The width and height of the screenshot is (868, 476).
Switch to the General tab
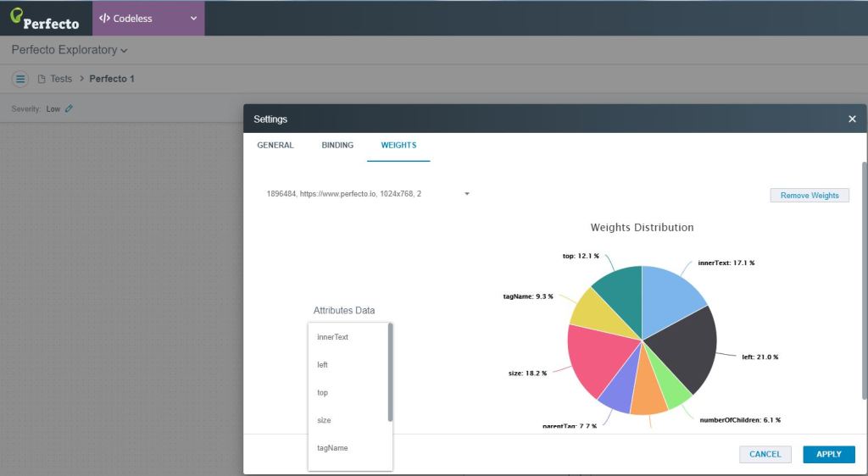click(275, 145)
